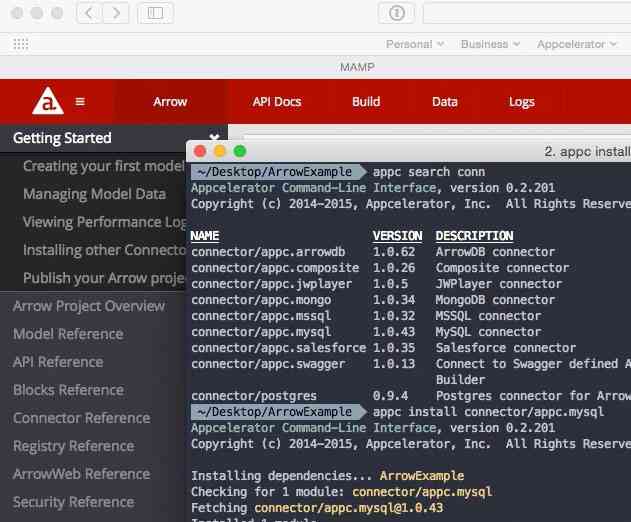This screenshot has width=631, height=522.
Task: Click the Appcelerator logo icon
Action: point(48,101)
